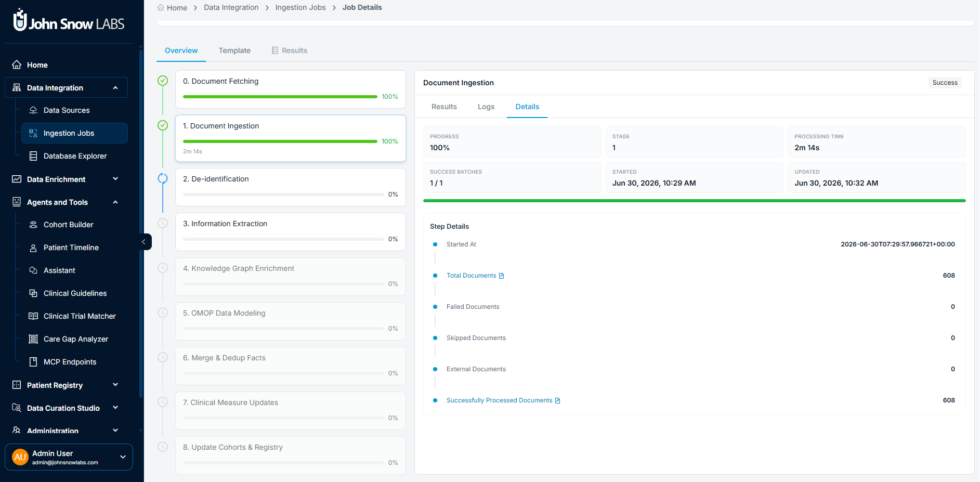The height and width of the screenshot is (482, 980).
Task: Click the John Snow Labs logo
Action: click(x=69, y=21)
